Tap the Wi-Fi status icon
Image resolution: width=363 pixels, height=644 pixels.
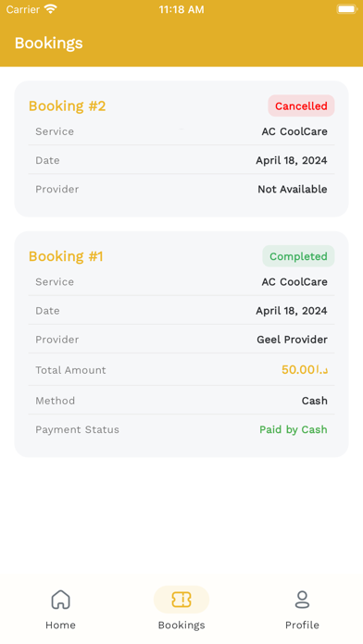pyautogui.click(x=51, y=9)
